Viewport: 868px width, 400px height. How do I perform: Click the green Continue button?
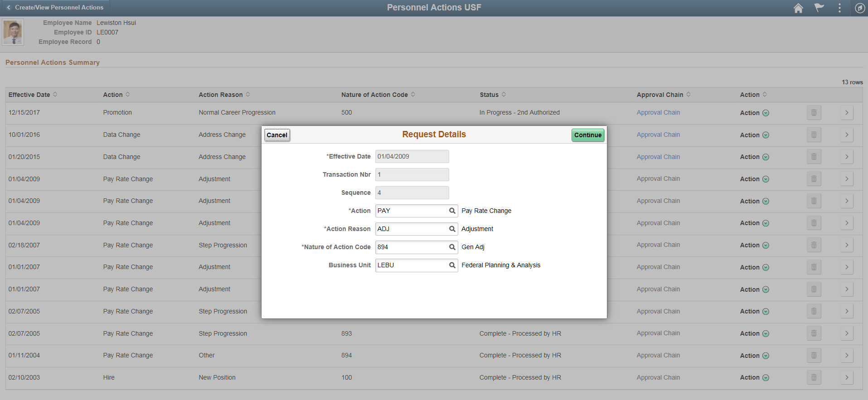588,135
